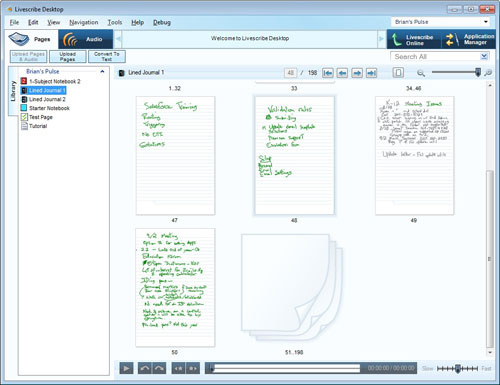500x385 pixels.
Task: Click the Convert To Text button
Action: point(107,56)
